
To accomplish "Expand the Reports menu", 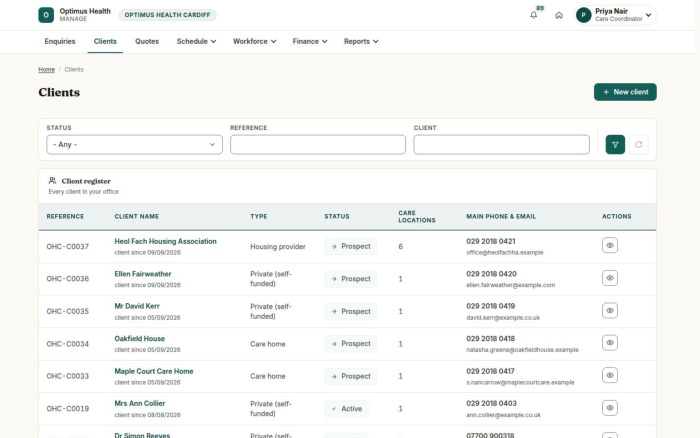I will pos(361,41).
